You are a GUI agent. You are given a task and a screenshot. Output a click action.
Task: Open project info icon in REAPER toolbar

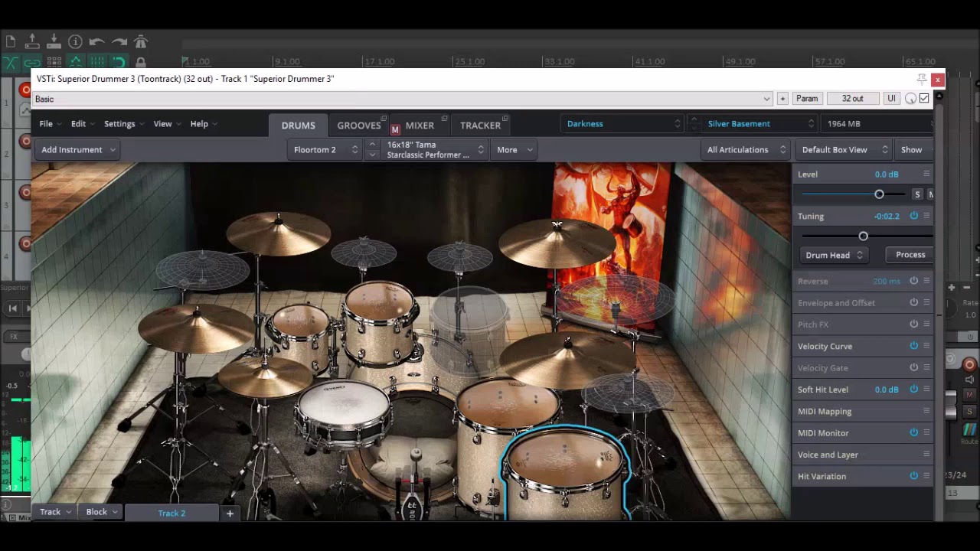pos(75,41)
